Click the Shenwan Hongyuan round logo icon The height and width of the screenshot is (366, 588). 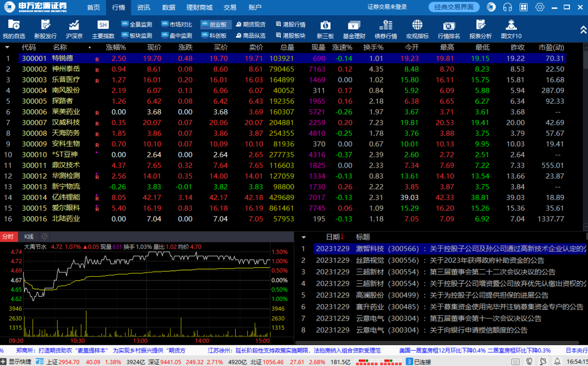pos(491,7)
